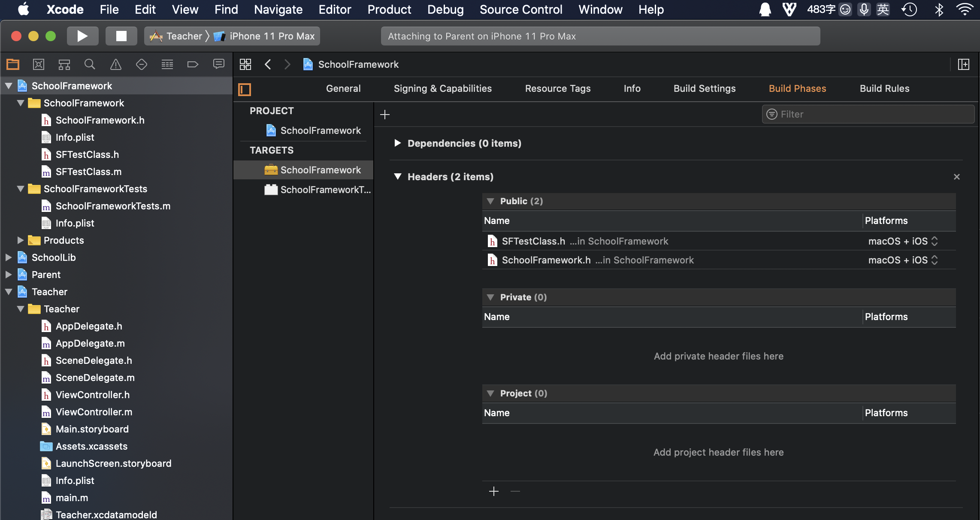Screen dimensions: 980x520
Task: Open the microphone dictation menu icon
Action: point(864,9)
